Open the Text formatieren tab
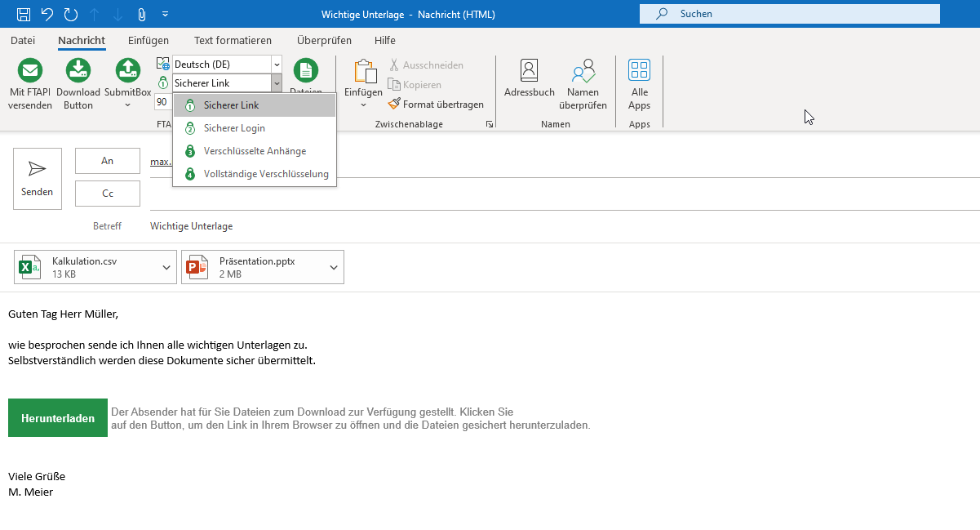980x530 pixels. coord(232,39)
